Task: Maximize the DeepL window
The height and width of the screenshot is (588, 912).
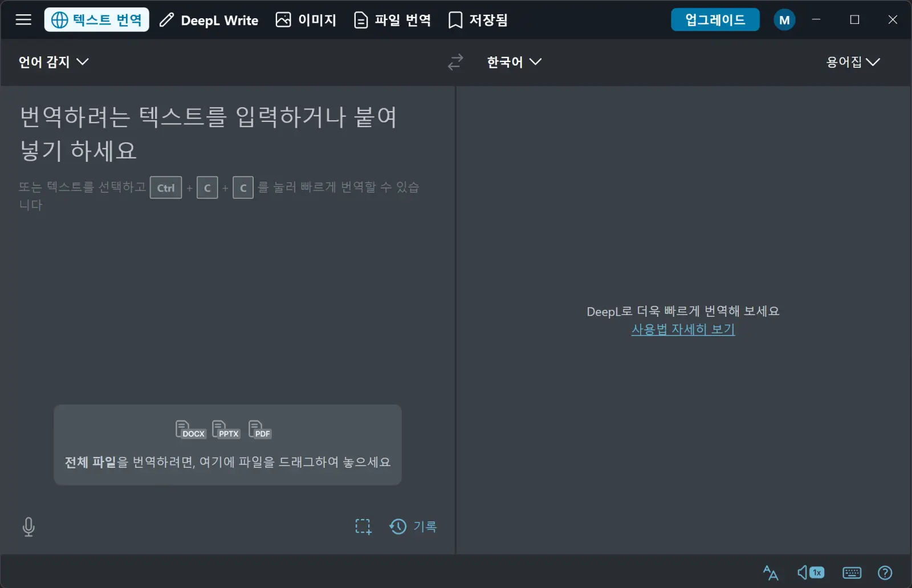Action: click(854, 19)
